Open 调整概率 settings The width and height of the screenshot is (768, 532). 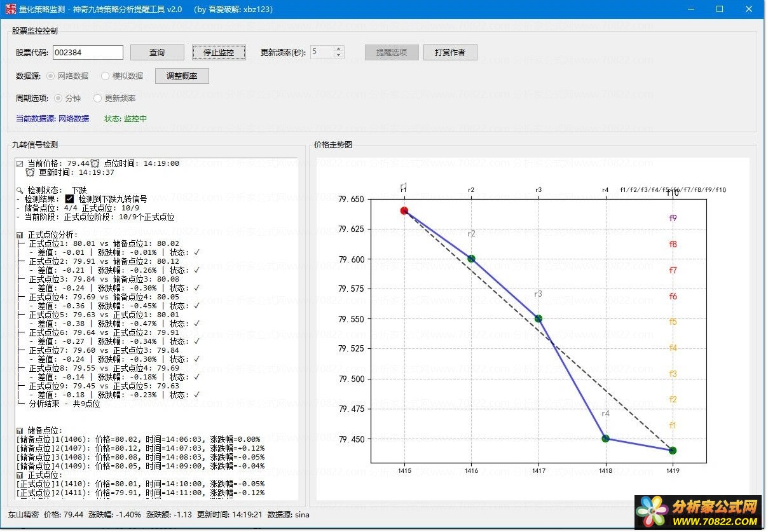(x=182, y=76)
